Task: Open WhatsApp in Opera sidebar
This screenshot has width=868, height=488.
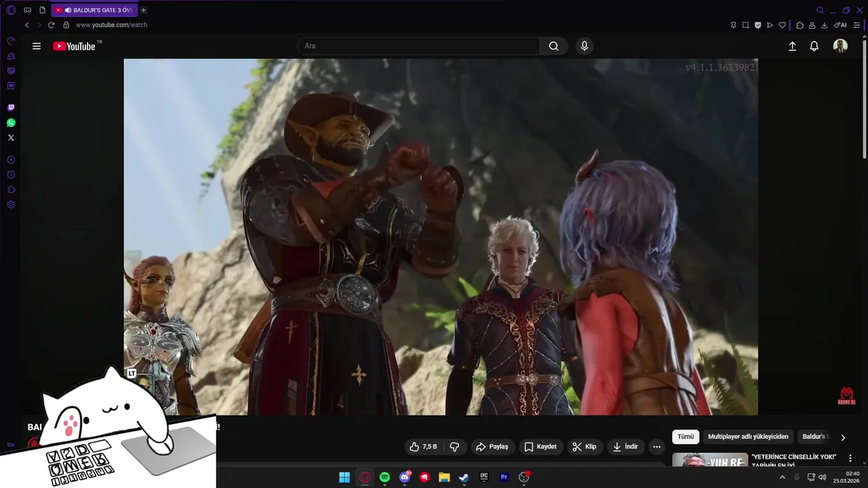Action: (11, 123)
